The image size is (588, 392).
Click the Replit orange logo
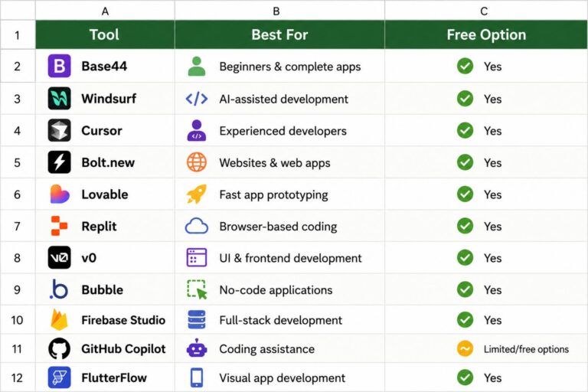tap(59, 226)
